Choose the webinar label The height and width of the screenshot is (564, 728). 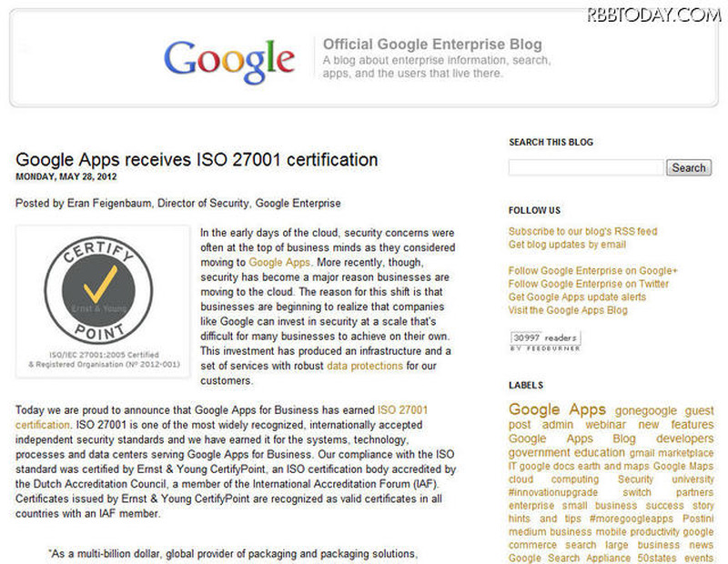[605, 425]
